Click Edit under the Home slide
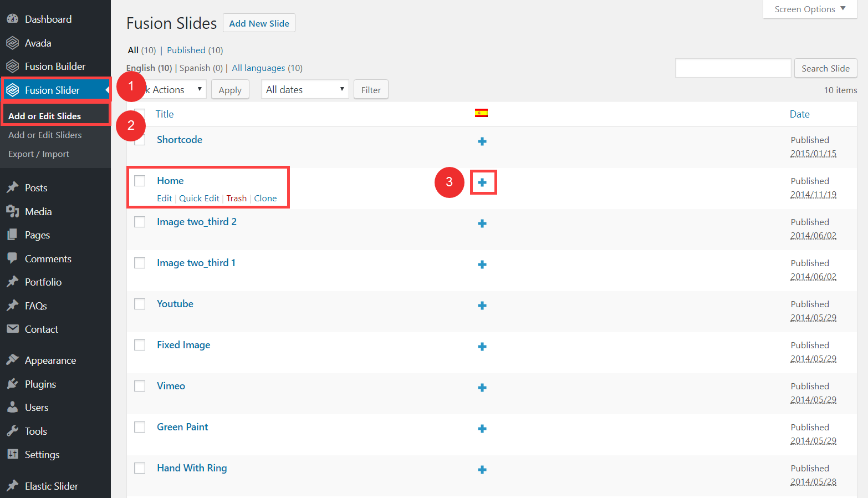This screenshot has width=868, height=498. coord(164,198)
